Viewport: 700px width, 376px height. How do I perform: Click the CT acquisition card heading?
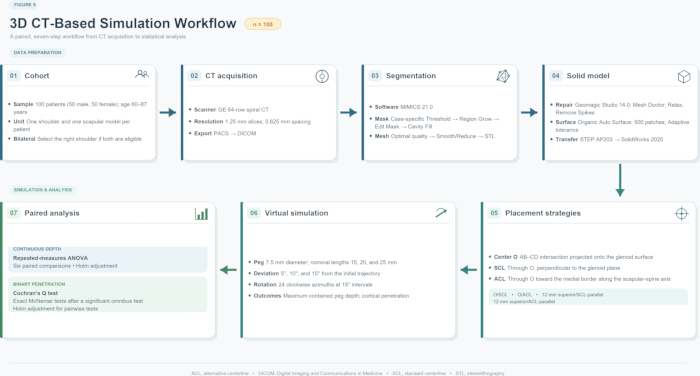231,76
